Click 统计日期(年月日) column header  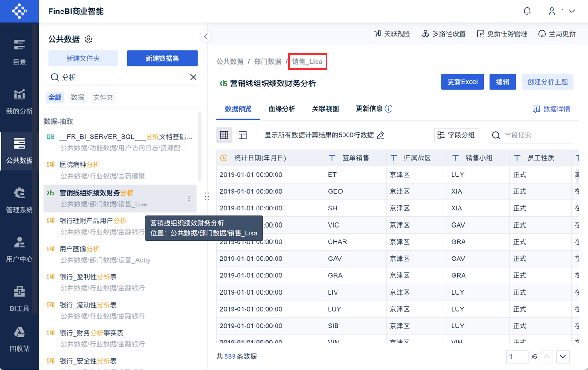click(x=270, y=158)
